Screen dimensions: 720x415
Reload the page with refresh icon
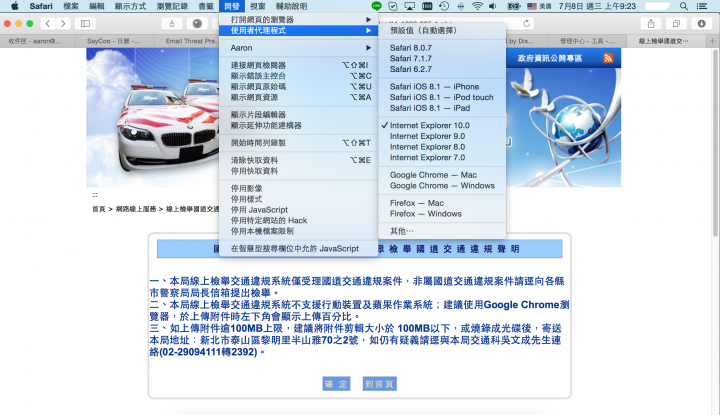click(526, 23)
